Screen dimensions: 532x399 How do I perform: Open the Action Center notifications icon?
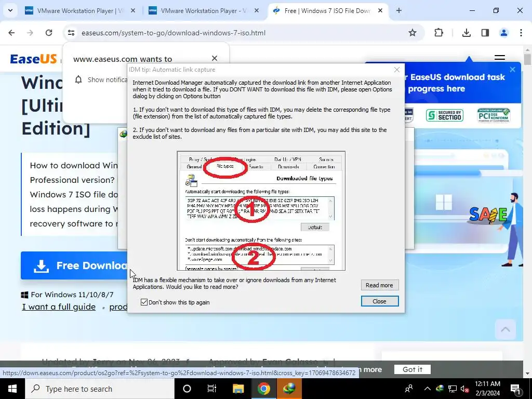point(516,389)
